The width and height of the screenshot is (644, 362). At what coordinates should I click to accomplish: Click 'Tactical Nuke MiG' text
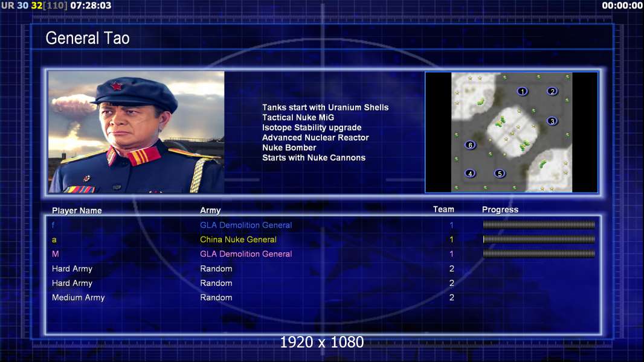click(x=298, y=117)
